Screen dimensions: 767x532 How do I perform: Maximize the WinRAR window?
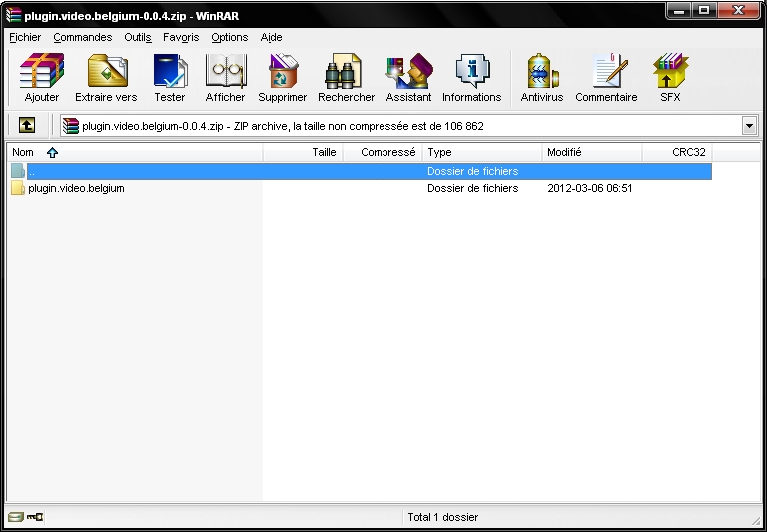[x=704, y=10]
